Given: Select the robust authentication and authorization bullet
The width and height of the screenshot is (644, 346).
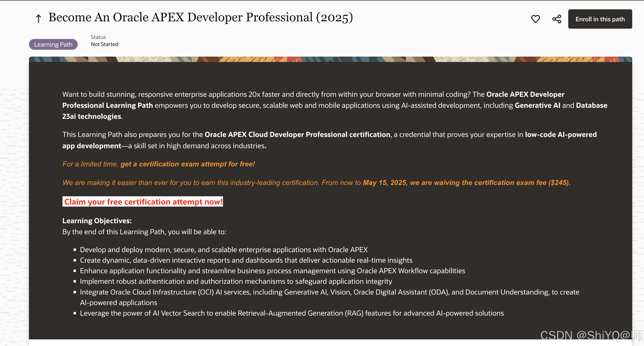Looking at the screenshot, I should [236, 281].
